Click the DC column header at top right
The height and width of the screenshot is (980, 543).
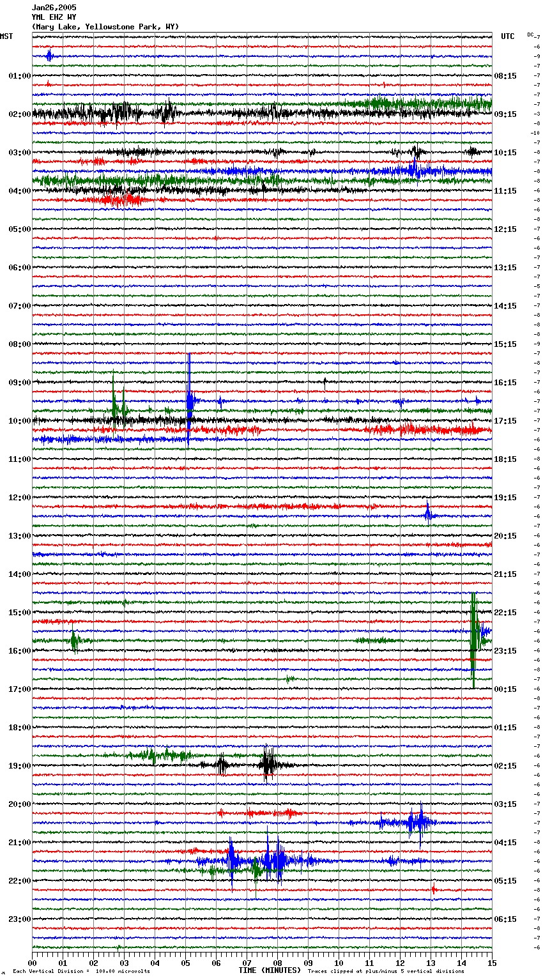(x=530, y=34)
